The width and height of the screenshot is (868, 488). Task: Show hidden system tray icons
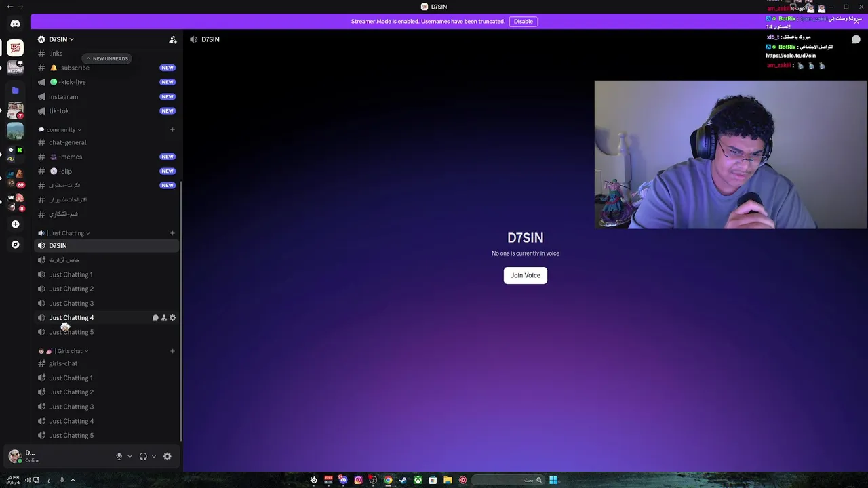tap(73, 480)
